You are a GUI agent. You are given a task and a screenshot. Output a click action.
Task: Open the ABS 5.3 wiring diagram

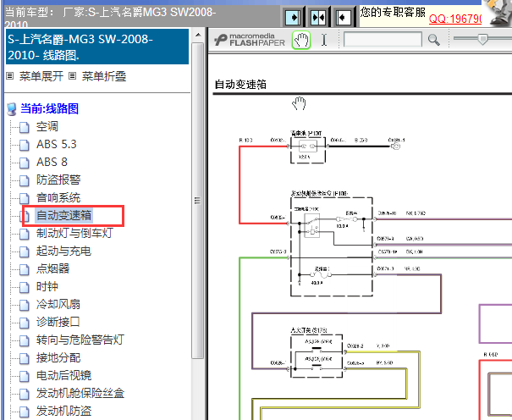(57, 144)
